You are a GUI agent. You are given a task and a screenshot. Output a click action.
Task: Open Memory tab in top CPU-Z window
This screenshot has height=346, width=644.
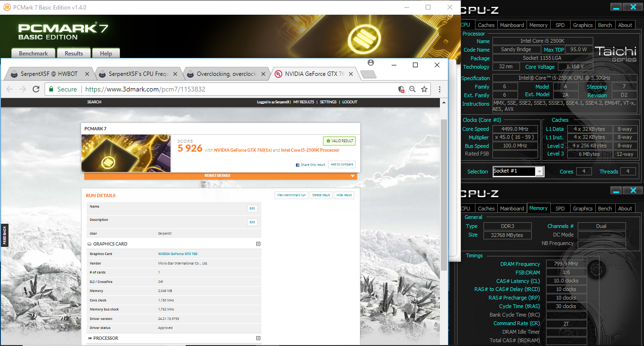[538, 25]
